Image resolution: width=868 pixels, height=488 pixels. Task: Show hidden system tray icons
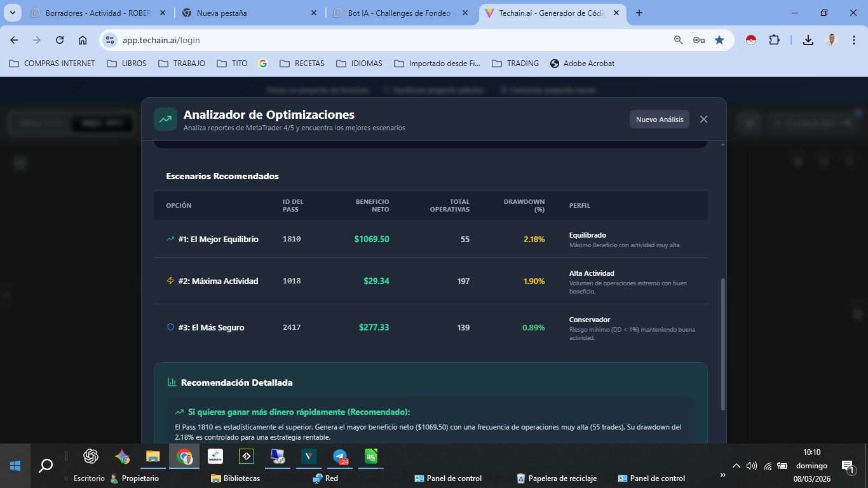736,466
